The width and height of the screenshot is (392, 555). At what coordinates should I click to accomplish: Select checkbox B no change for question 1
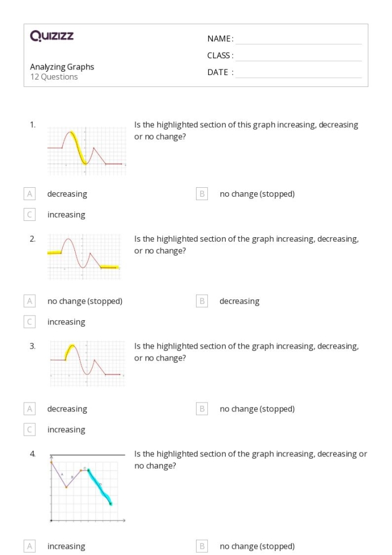coord(202,194)
